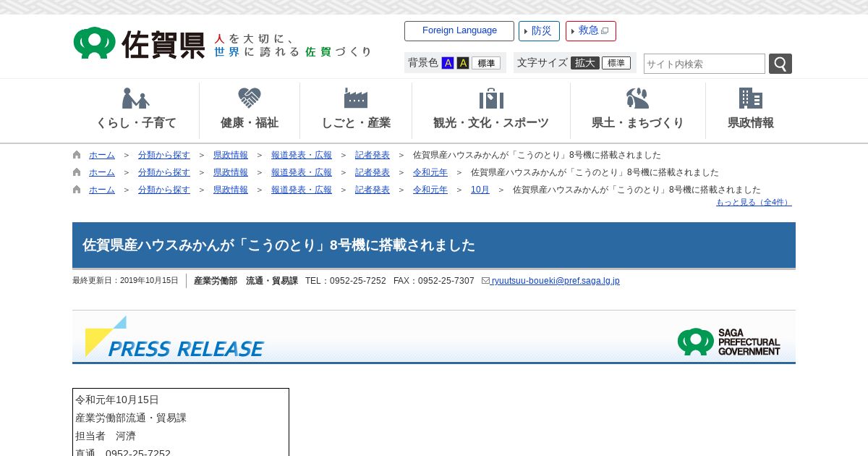Click the page title about こうのとり8号機
This screenshot has height=456, width=868.
point(279,245)
